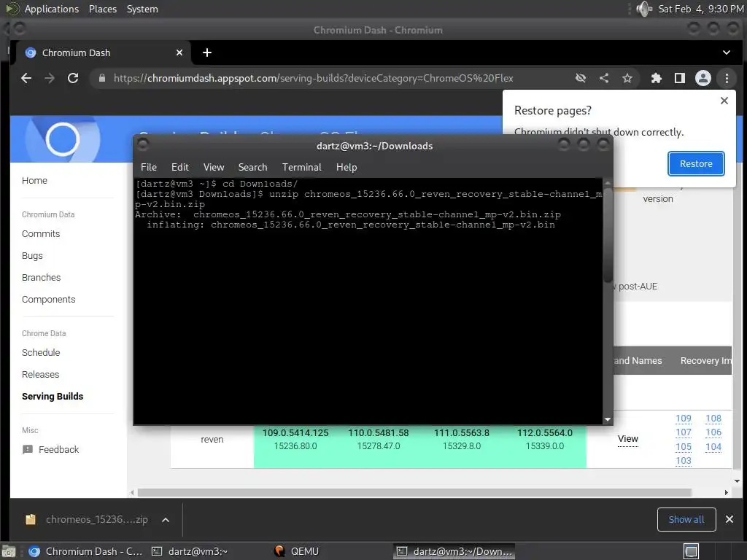
Task: Open recovery image 108 link
Action: pos(713,419)
